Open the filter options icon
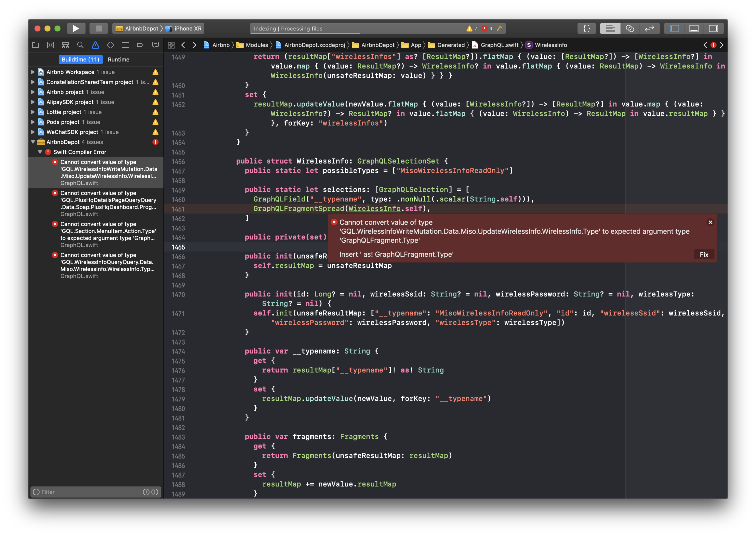756x536 pixels. click(36, 492)
